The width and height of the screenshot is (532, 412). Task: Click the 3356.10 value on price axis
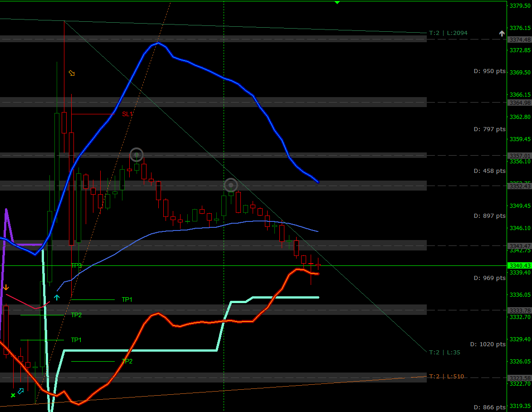tap(520, 162)
